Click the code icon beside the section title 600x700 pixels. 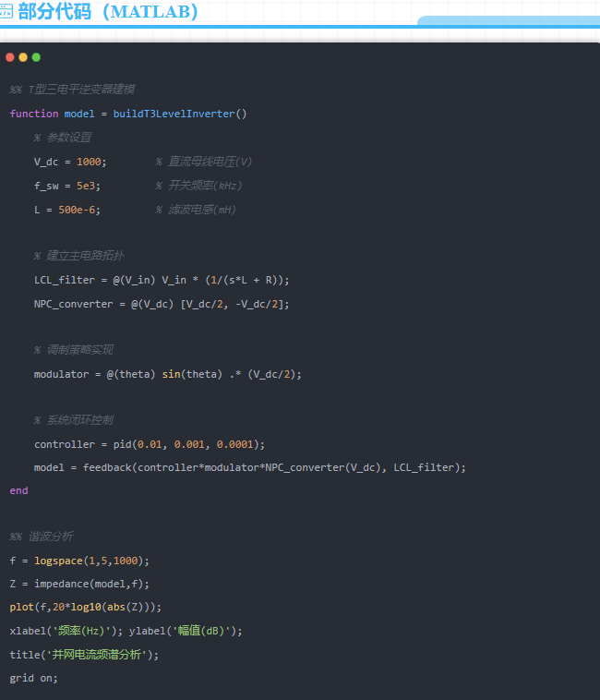click(x=6, y=12)
